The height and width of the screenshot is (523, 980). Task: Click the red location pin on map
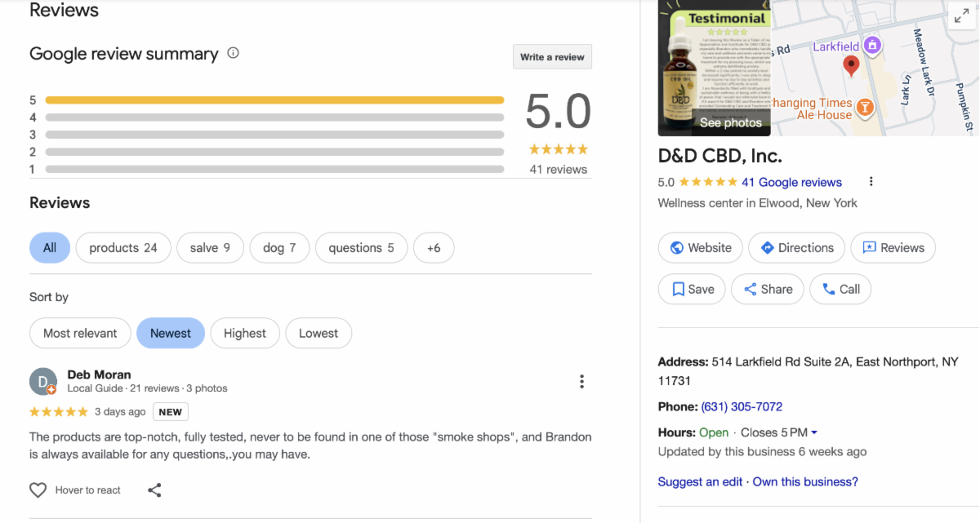click(x=851, y=67)
